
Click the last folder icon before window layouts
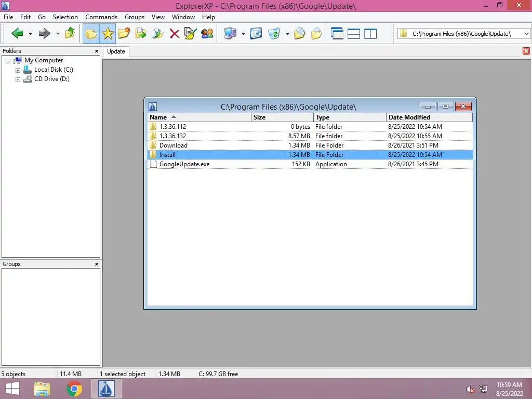pos(316,33)
